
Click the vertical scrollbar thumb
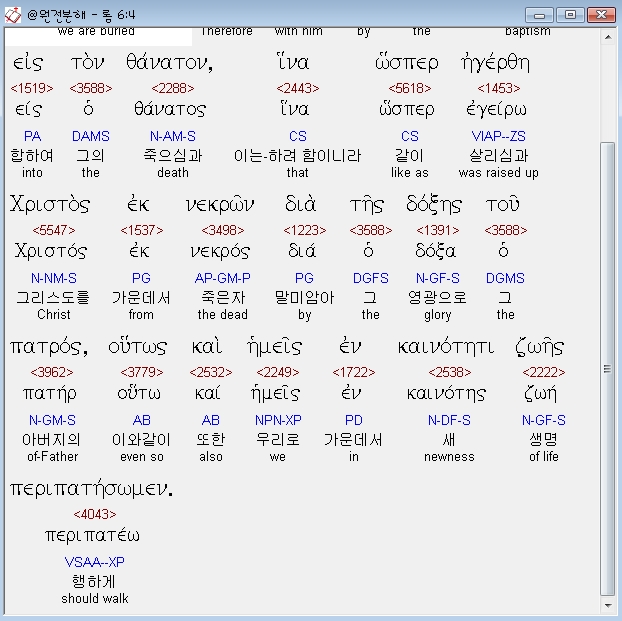608,369
